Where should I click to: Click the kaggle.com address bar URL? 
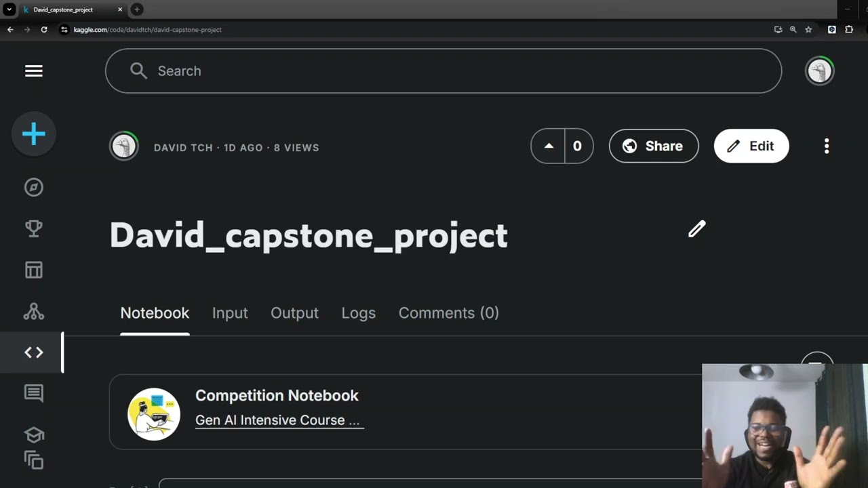(147, 30)
